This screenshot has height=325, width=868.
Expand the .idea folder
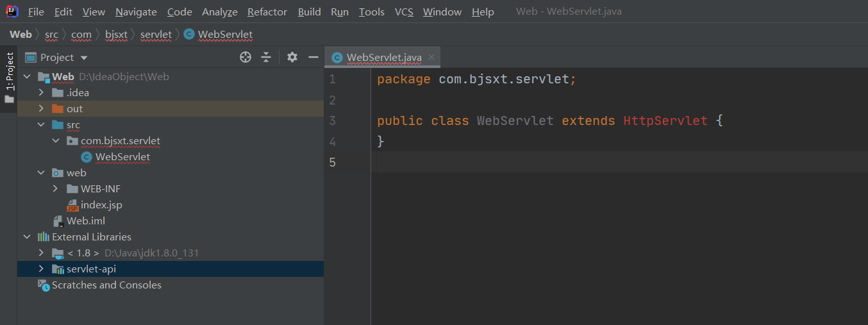42,93
